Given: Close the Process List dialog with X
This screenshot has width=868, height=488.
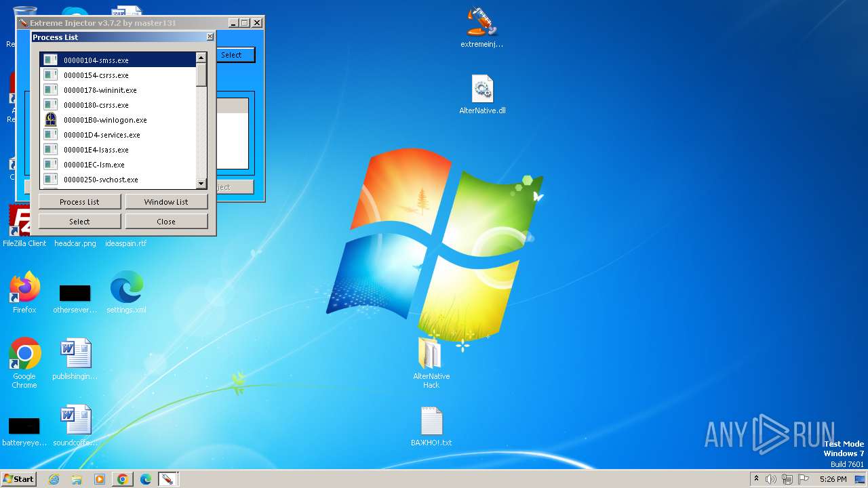Looking at the screenshot, I should tap(210, 37).
